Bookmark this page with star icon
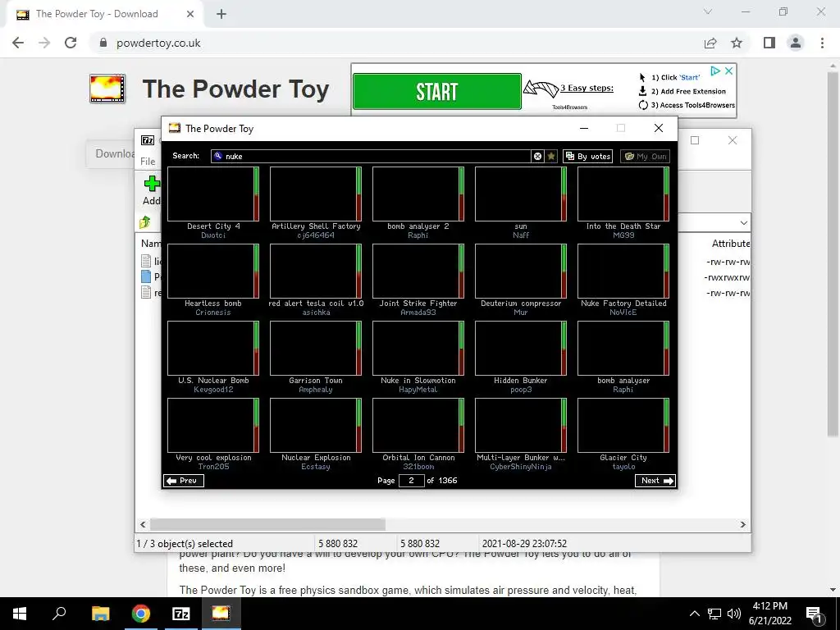840x630 pixels. coord(737,43)
